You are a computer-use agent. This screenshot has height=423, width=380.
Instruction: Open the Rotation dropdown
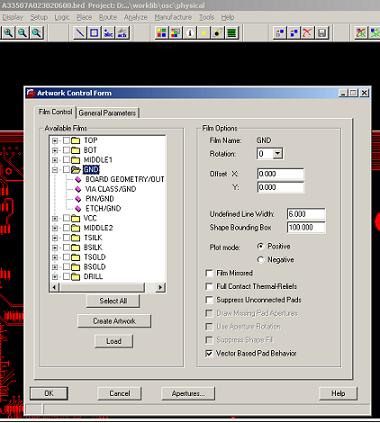point(278,154)
